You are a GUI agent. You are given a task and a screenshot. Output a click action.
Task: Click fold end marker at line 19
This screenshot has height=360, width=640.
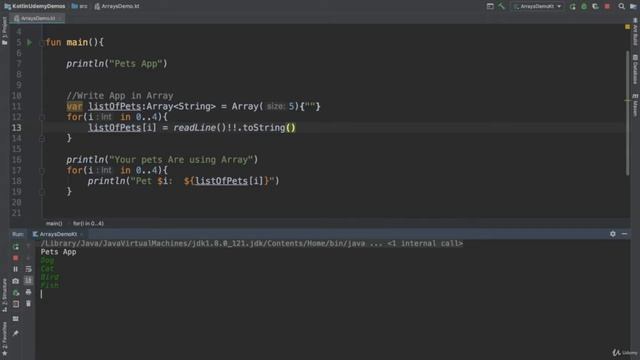point(42,192)
